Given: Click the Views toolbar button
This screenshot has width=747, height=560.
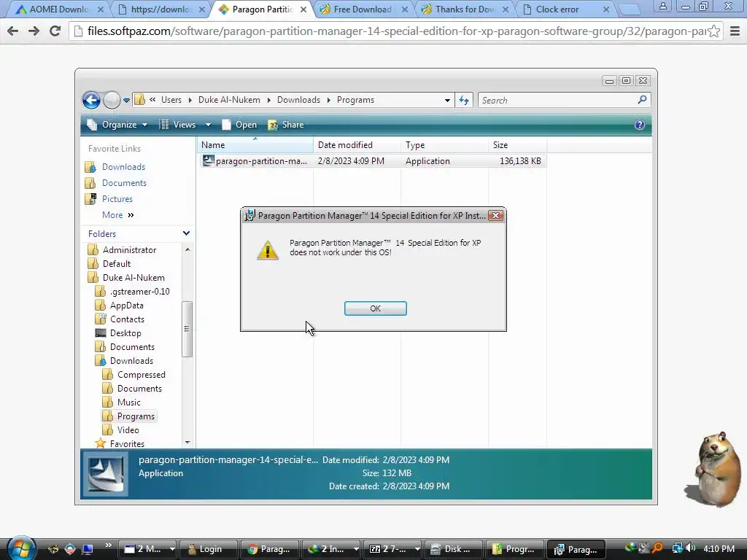Looking at the screenshot, I should (x=178, y=125).
